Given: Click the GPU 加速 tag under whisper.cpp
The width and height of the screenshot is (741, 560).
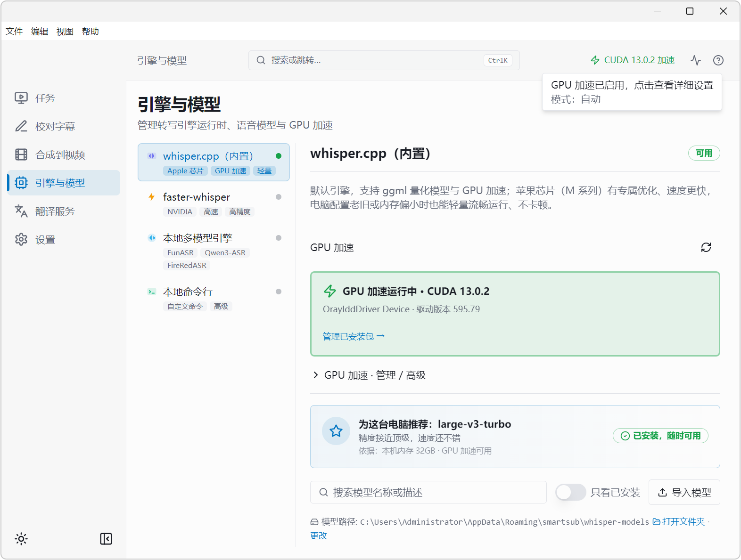Looking at the screenshot, I should click(231, 171).
